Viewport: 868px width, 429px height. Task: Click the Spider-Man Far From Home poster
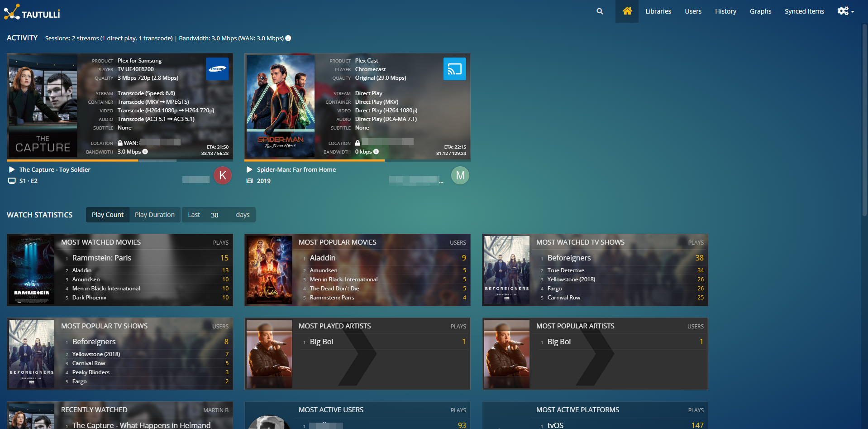click(281, 106)
